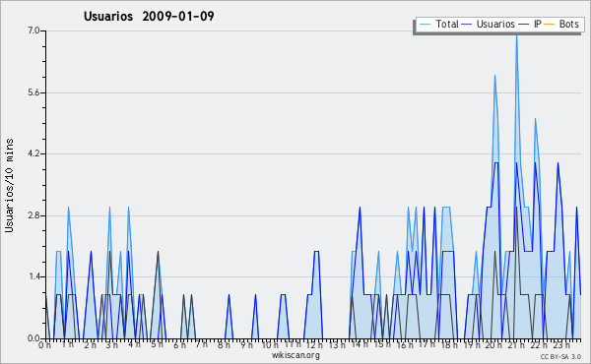Image resolution: width=591 pixels, height=364 pixels.
Task: Click the 7.0 y-axis value
Action: coord(33,30)
